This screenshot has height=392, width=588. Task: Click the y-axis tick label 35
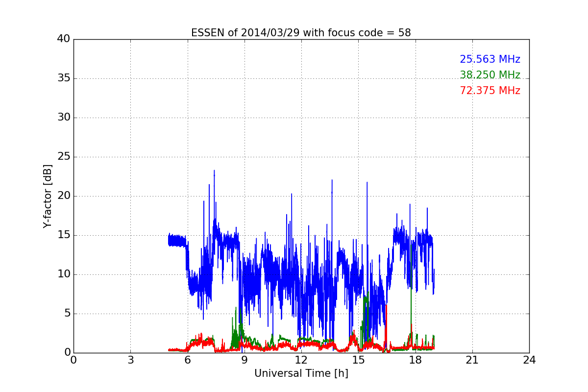click(x=63, y=78)
